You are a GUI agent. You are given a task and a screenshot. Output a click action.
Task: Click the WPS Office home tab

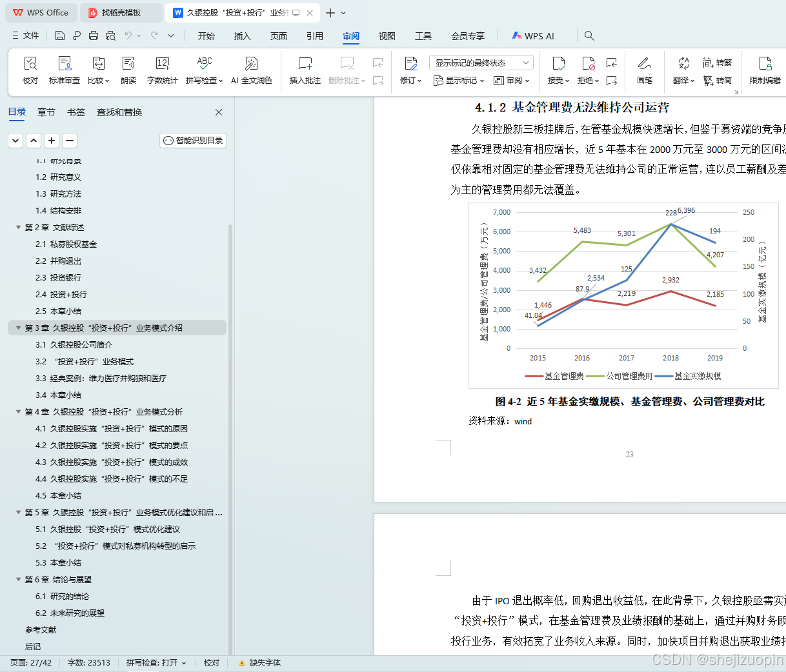(x=41, y=13)
